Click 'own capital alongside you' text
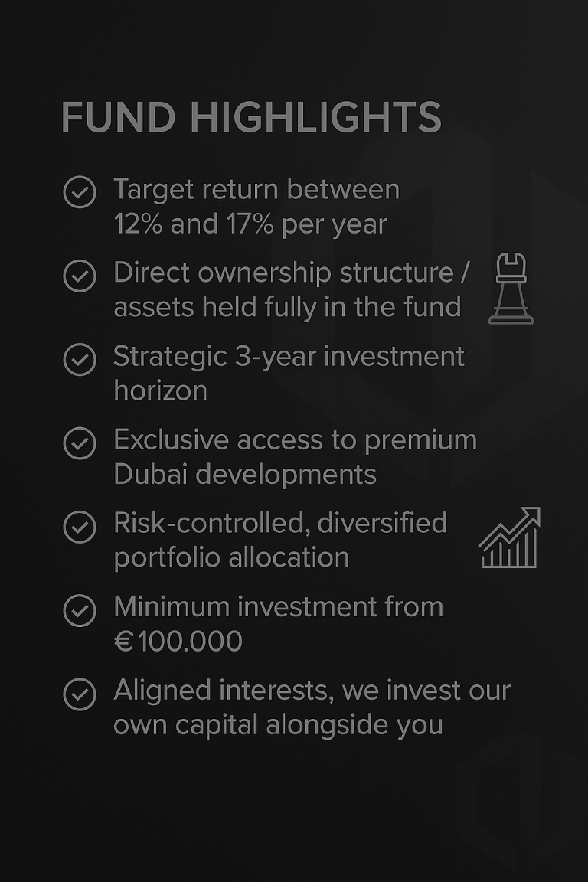This screenshot has height=882, width=588. [278, 724]
